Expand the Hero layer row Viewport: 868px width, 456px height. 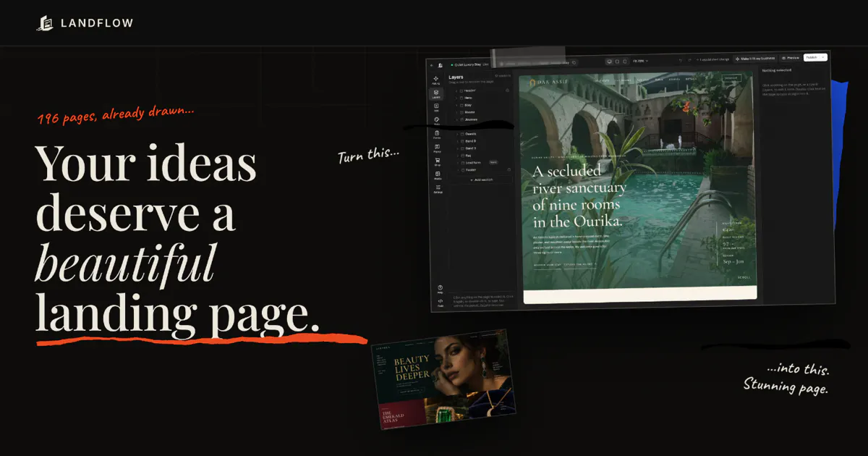point(457,98)
